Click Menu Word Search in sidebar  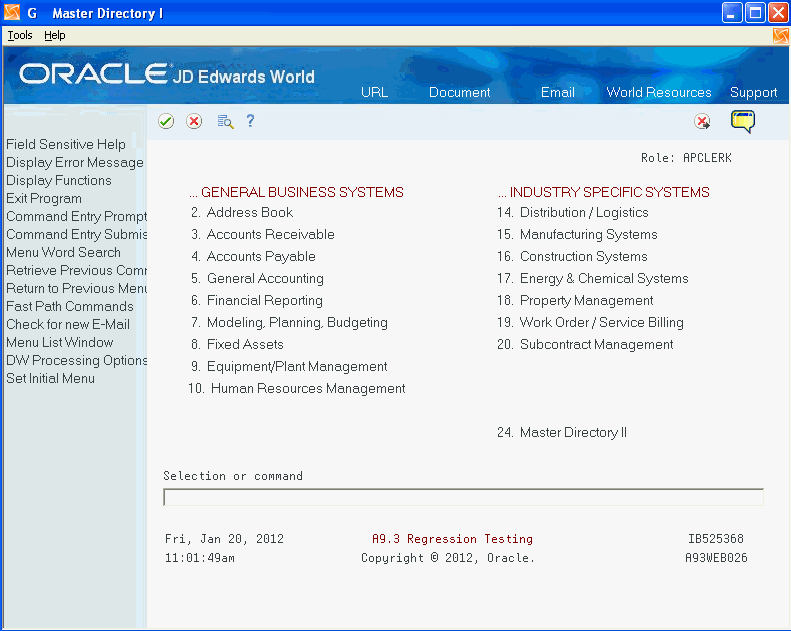click(x=63, y=252)
